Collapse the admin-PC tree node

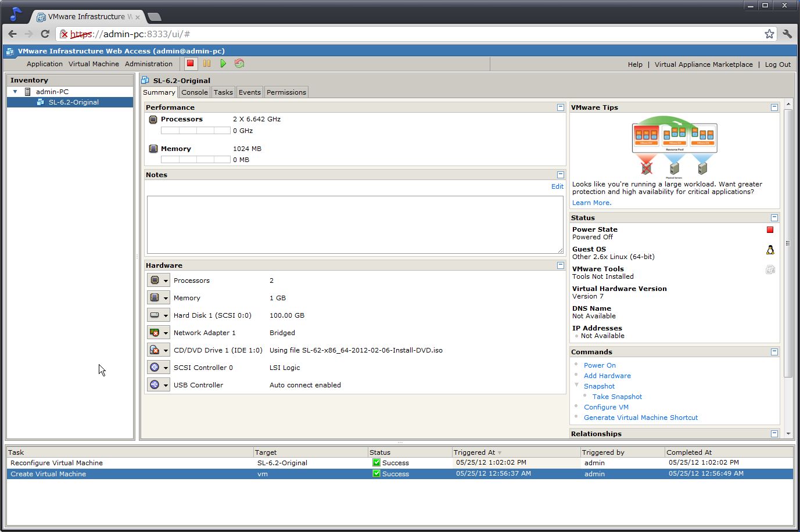tap(15, 92)
